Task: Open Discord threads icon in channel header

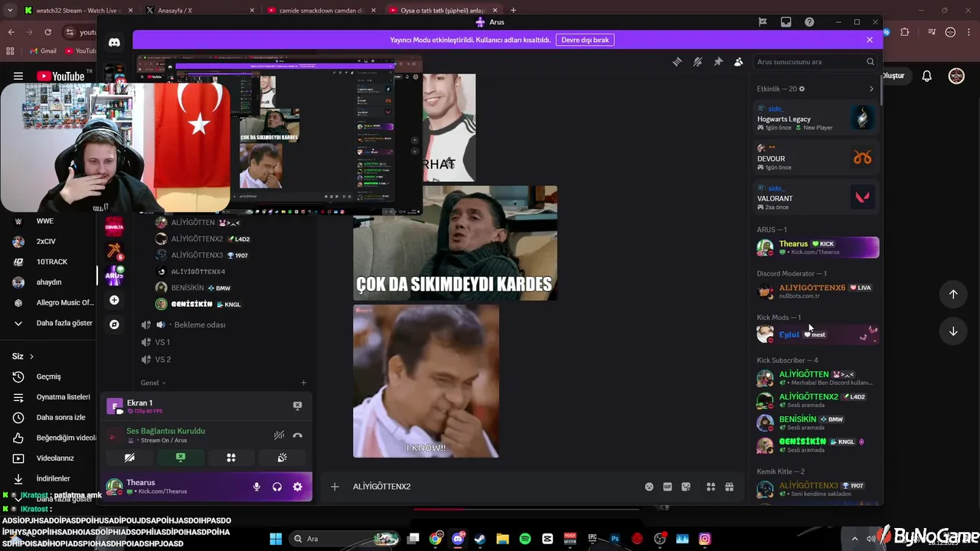Action: coord(677,62)
